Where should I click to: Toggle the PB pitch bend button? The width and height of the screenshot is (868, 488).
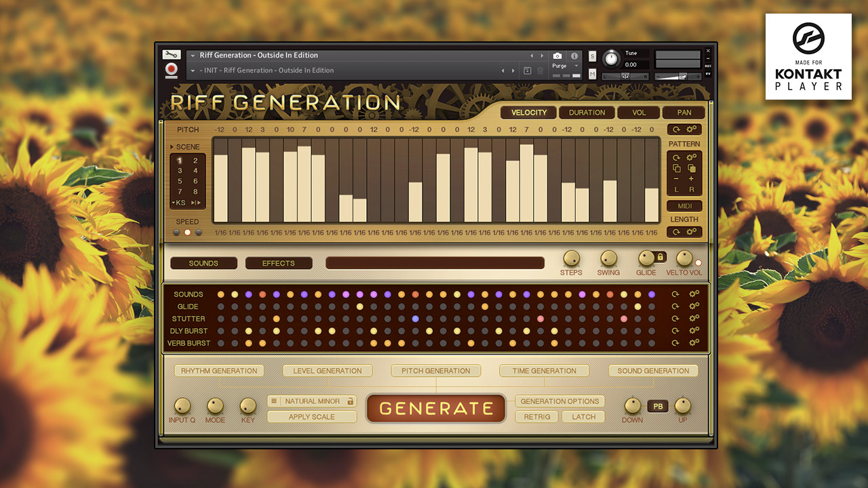pyautogui.click(x=657, y=407)
